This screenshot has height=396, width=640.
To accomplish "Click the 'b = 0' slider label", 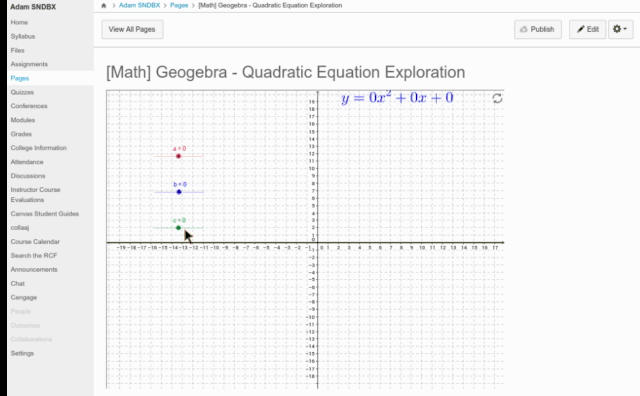I will (x=180, y=185).
